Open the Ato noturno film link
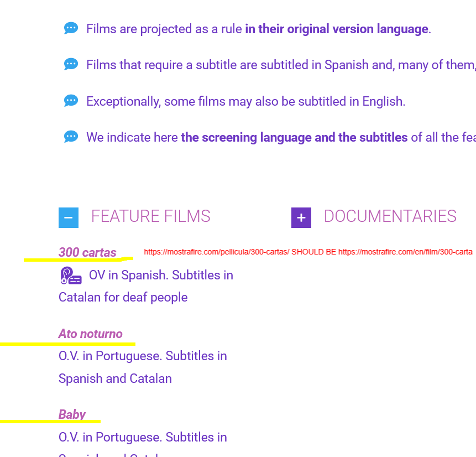This screenshot has height=457, width=476. [91, 334]
